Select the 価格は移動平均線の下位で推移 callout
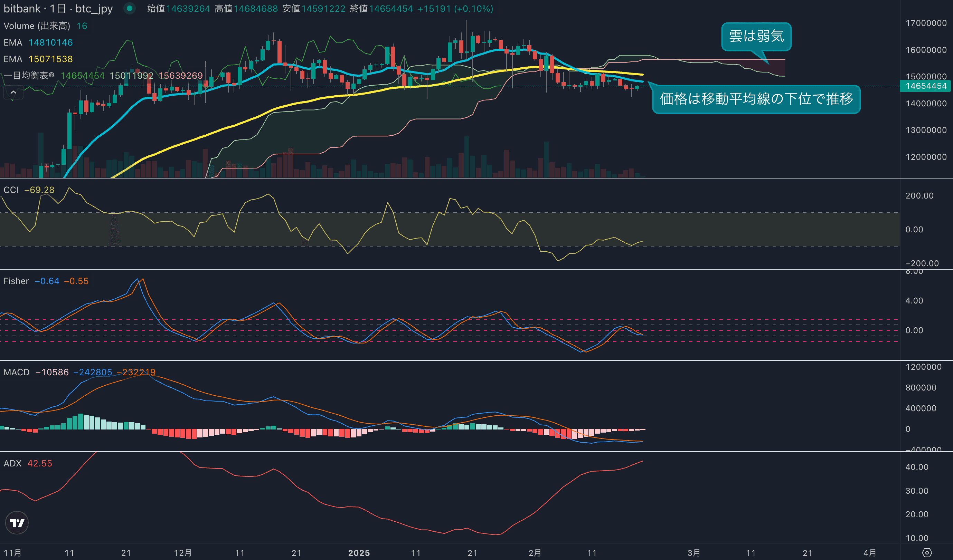This screenshot has height=560, width=953. pyautogui.click(x=756, y=99)
